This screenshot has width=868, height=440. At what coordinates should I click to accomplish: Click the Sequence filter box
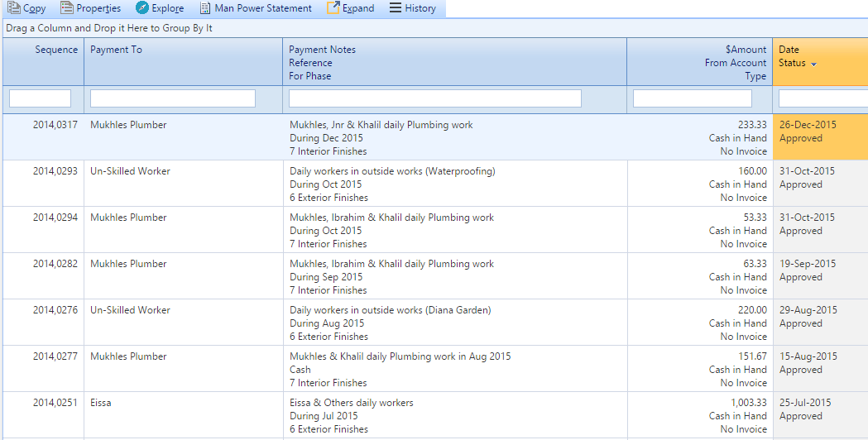41,98
